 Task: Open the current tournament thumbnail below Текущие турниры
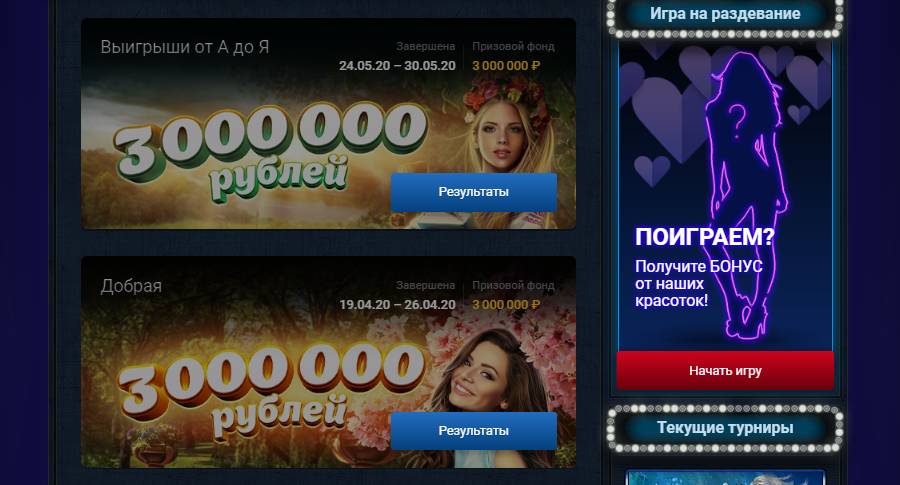[725, 478]
